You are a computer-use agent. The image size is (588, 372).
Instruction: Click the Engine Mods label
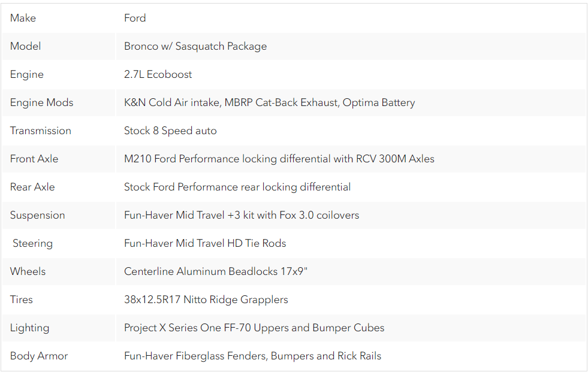pos(41,102)
